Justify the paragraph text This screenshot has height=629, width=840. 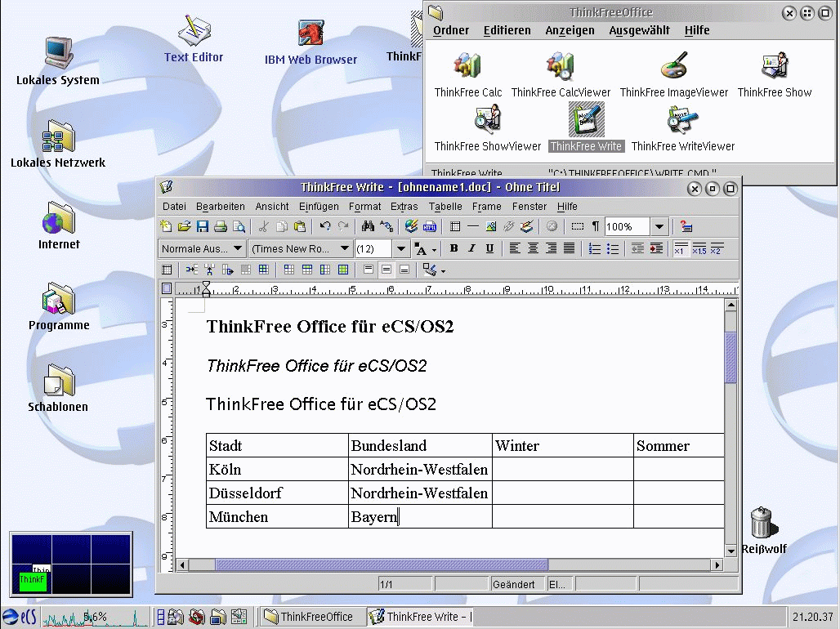(570, 248)
